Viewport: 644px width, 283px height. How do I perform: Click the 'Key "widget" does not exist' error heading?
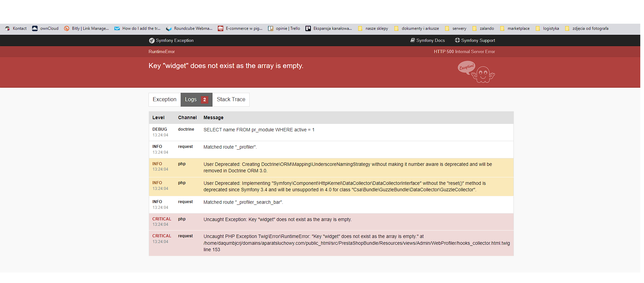click(226, 66)
